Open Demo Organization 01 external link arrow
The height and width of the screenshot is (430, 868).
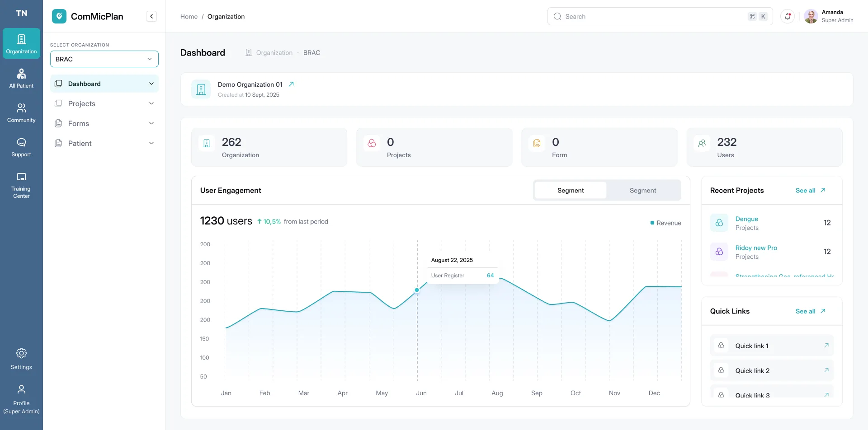point(291,84)
